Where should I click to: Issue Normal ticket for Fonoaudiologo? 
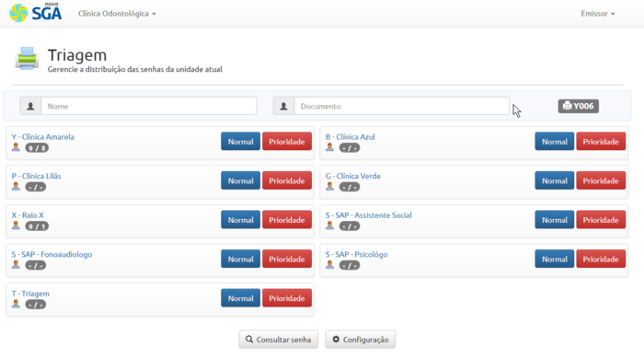point(240,260)
